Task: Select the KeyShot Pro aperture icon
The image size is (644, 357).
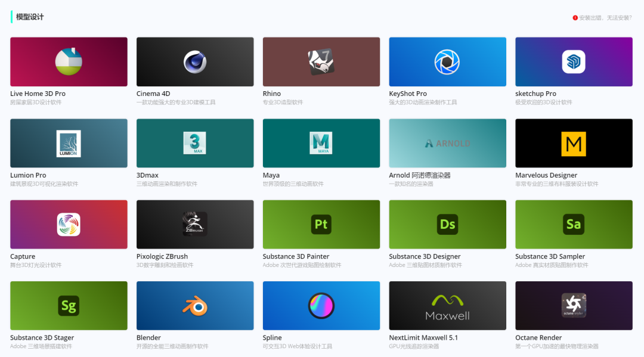Action: pyautogui.click(x=447, y=62)
